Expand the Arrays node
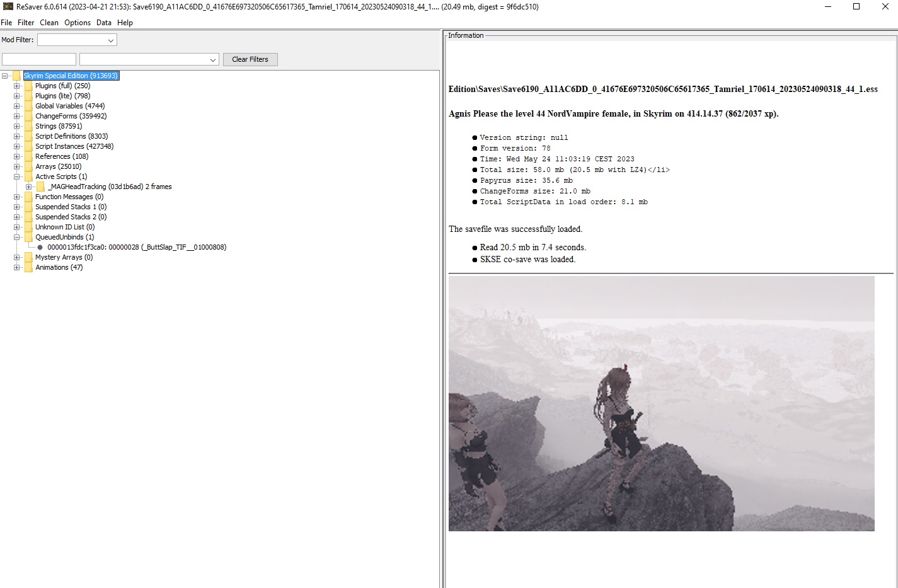The height and width of the screenshot is (588, 898). [x=17, y=166]
